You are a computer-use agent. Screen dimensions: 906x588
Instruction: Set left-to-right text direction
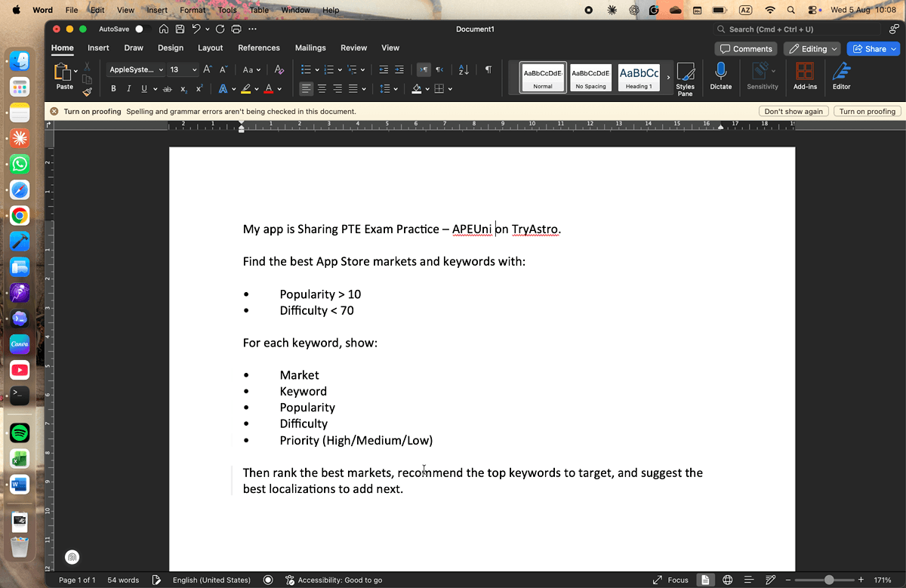point(424,69)
